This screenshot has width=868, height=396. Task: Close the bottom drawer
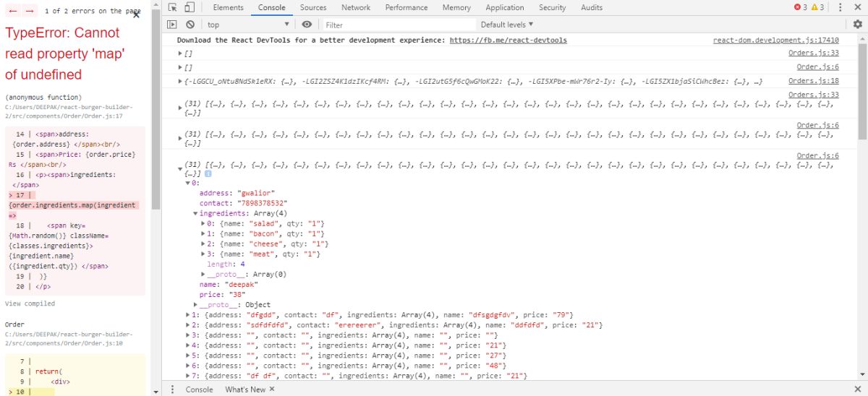[x=858, y=389]
